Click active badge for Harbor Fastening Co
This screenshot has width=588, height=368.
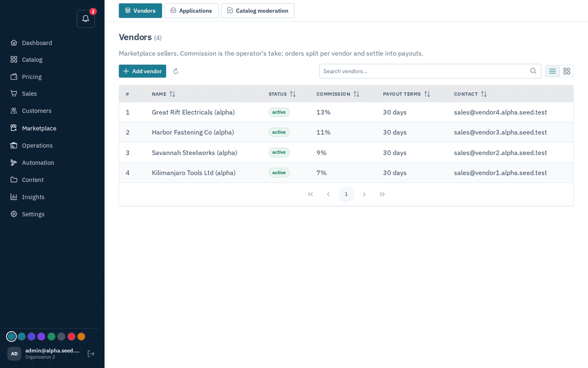(x=279, y=132)
